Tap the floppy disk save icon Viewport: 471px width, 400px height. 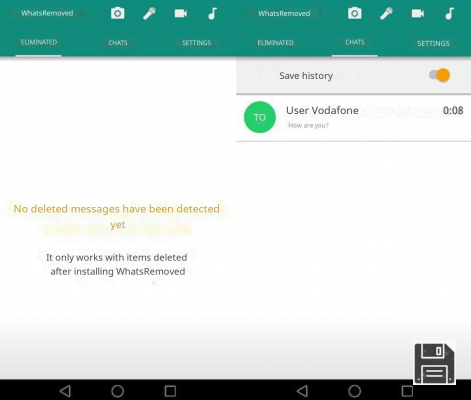point(434,363)
